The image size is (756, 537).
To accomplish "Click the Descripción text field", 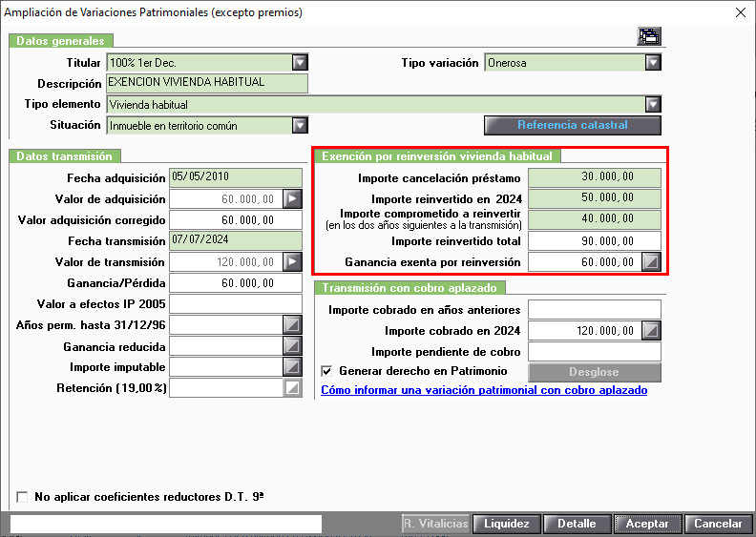I will coord(207,83).
